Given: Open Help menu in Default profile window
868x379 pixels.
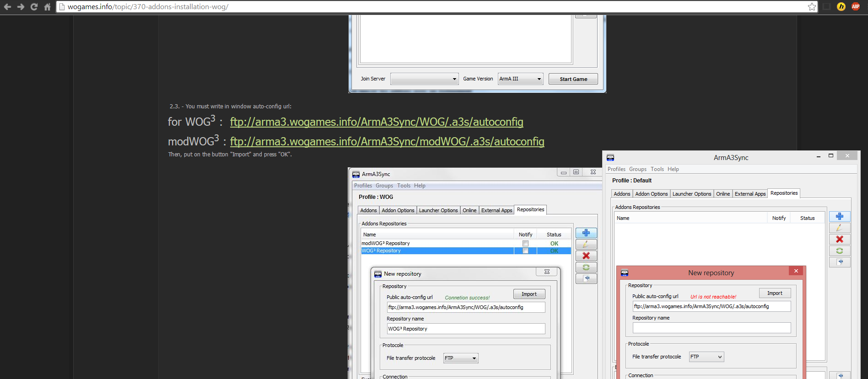Looking at the screenshot, I should [673, 169].
